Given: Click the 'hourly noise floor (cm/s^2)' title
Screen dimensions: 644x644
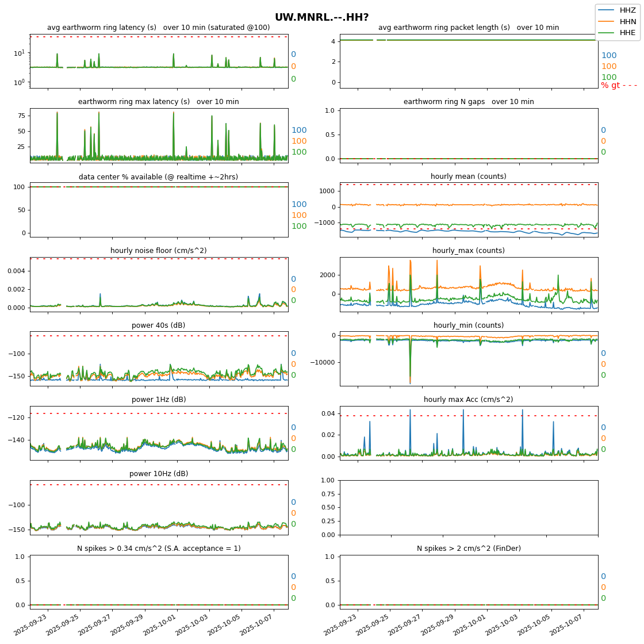Looking at the screenshot, I should [158, 251].
